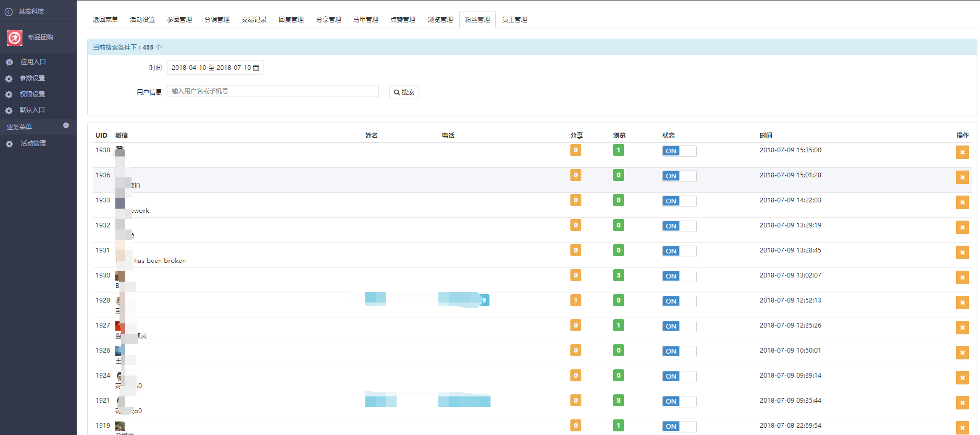Open the calendar icon in the date field
The width and height of the screenshot is (980, 435).
256,68
